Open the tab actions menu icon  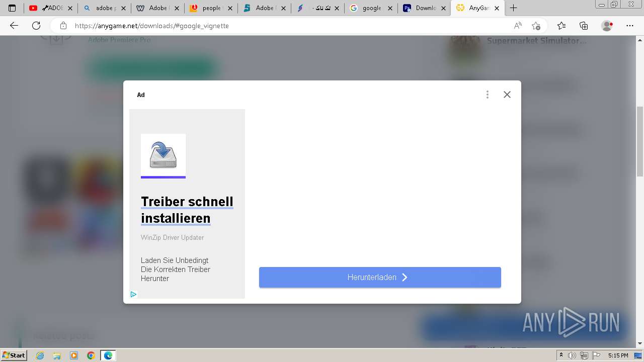click(12, 8)
